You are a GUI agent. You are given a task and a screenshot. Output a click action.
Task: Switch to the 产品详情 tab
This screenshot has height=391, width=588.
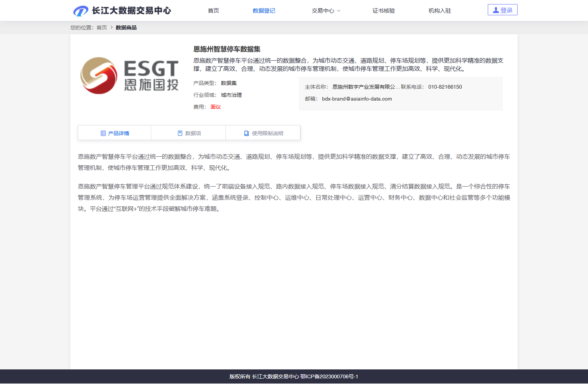tap(115, 133)
